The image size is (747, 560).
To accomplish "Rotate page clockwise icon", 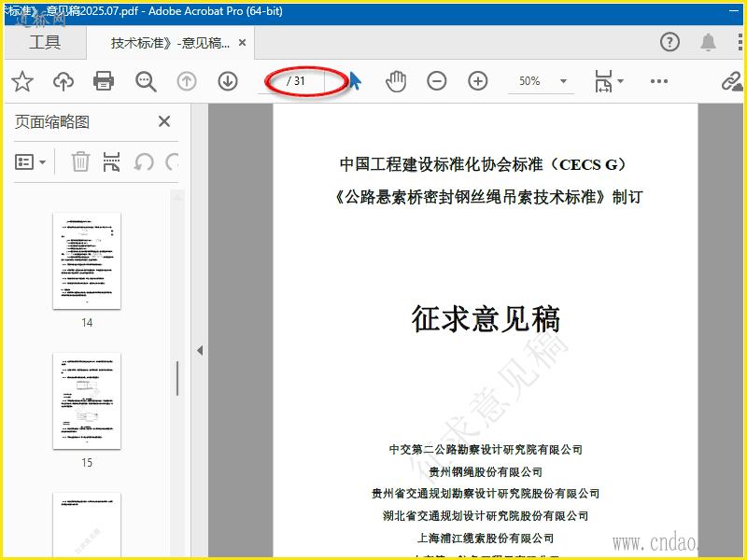I will [x=172, y=161].
